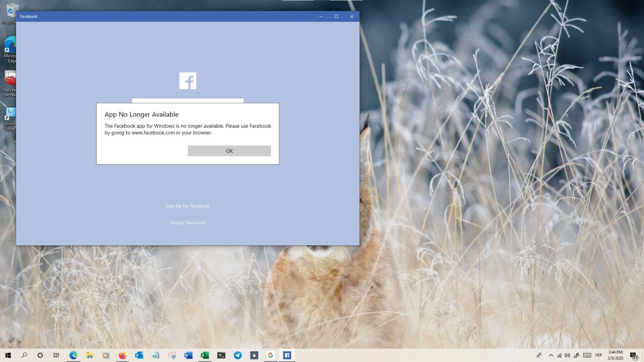Open taskbar Search
644x362 pixels.
pyautogui.click(x=24, y=355)
